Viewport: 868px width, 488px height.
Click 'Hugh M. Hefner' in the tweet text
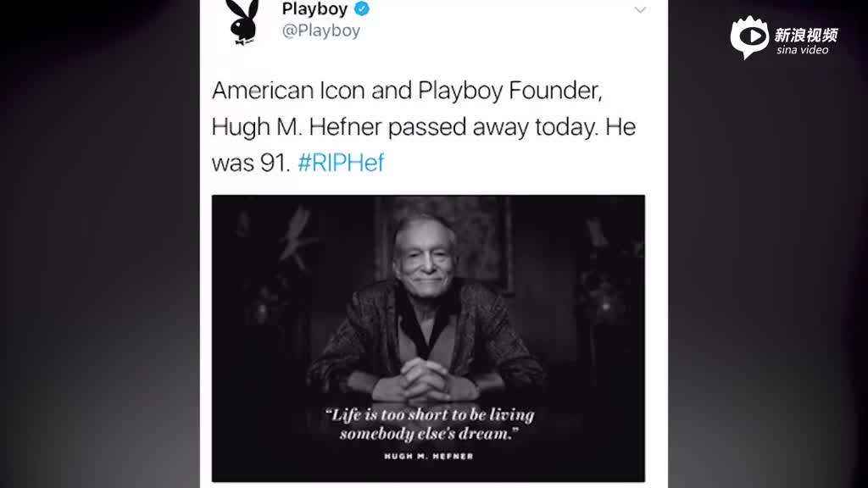point(297,127)
